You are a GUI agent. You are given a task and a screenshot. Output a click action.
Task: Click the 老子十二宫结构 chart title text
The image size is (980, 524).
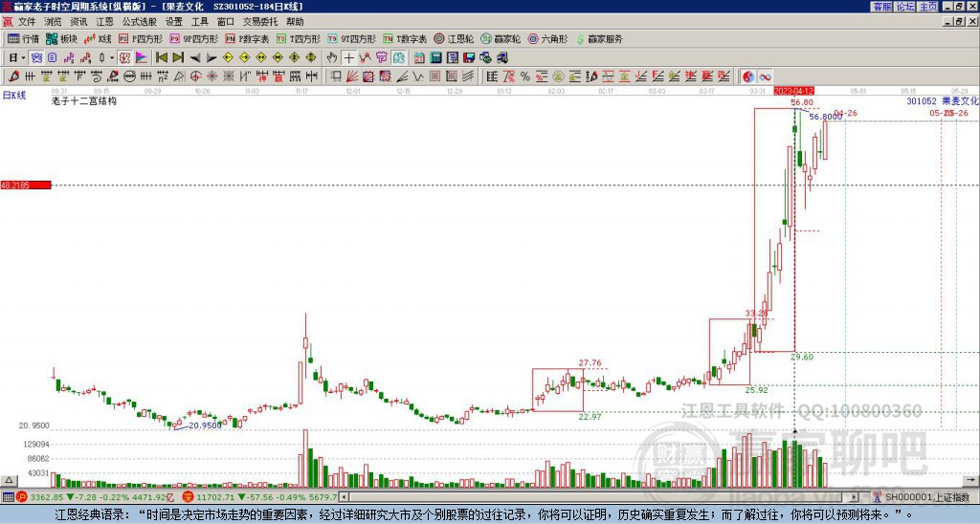84,100
